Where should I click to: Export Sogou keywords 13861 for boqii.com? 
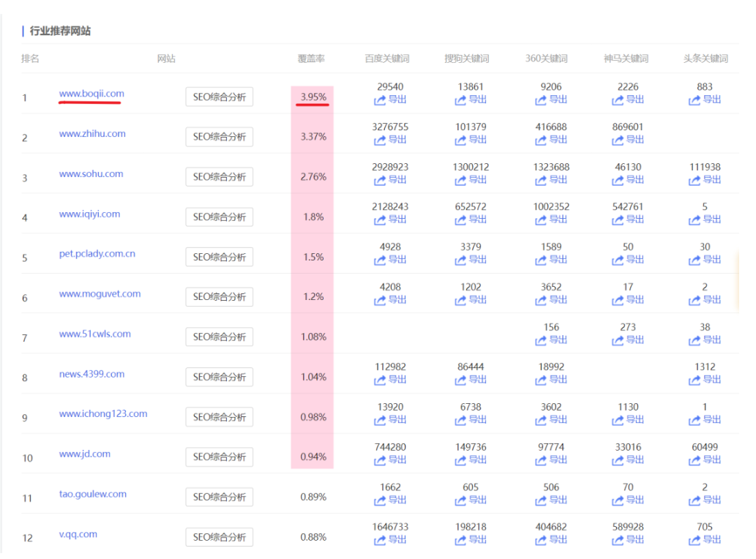click(x=471, y=100)
